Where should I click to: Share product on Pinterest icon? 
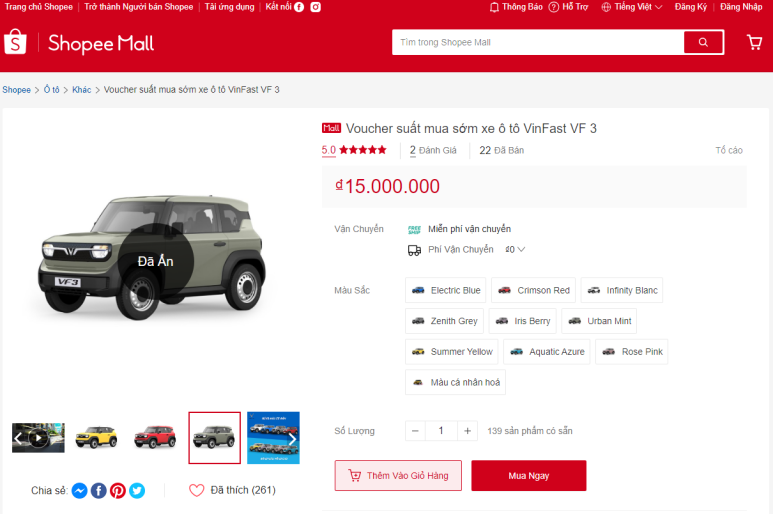118,490
